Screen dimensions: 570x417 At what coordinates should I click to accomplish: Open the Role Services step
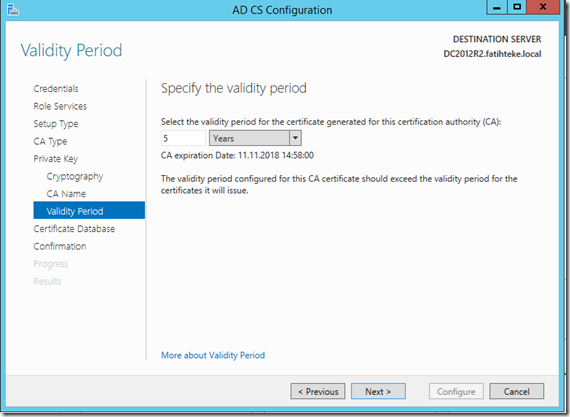[60, 106]
